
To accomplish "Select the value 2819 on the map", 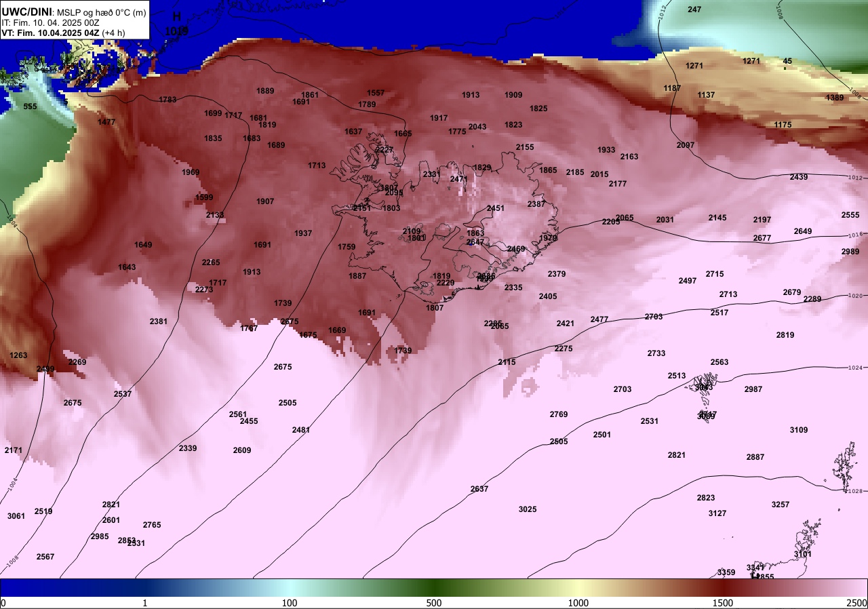I will point(785,335).
